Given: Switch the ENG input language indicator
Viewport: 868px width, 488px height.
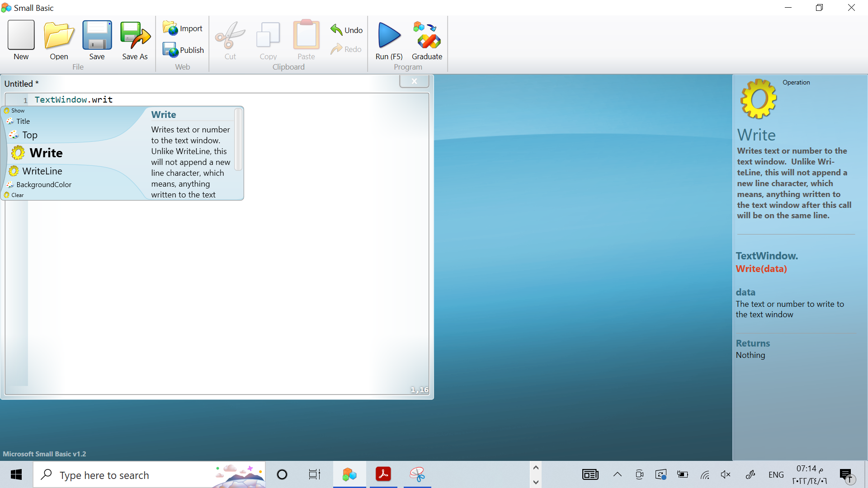Looking at the screenshot, I should pos(776,474).
